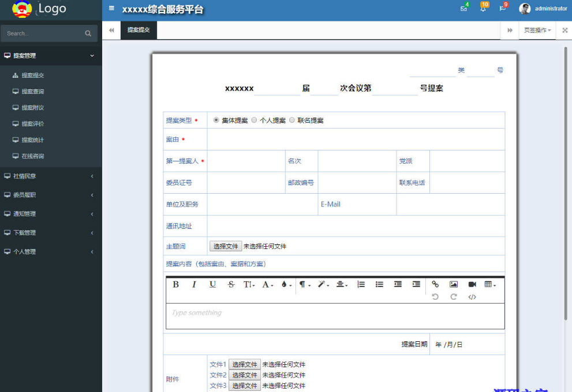Open the 页签操作 dropdown

(537, 30)
